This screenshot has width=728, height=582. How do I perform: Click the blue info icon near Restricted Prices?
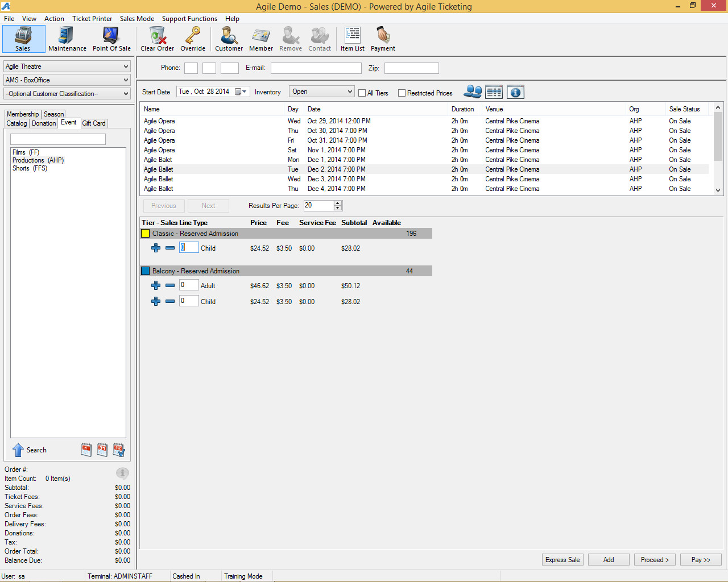tap(515, 92)
